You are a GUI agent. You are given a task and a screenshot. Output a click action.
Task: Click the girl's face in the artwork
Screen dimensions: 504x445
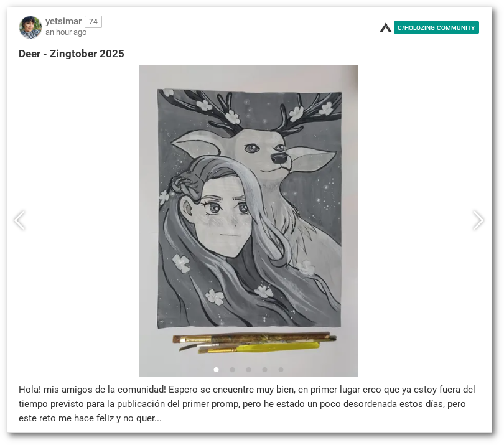(x=225, y=218)
